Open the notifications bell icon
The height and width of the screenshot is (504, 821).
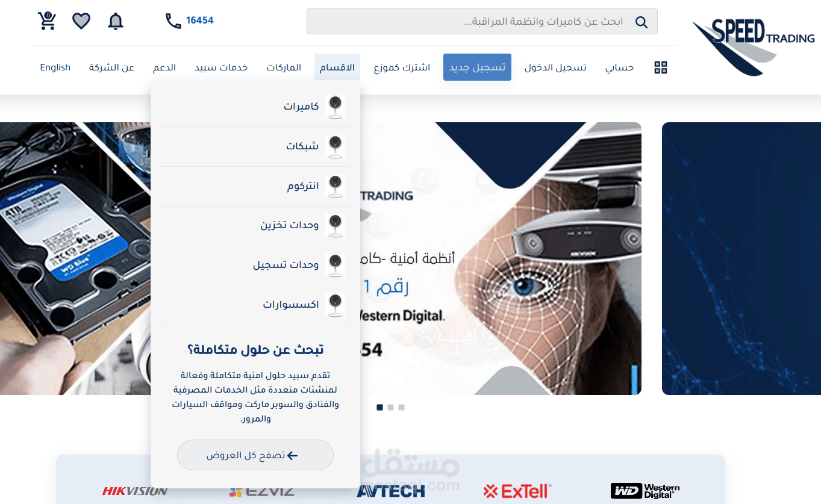116,21
